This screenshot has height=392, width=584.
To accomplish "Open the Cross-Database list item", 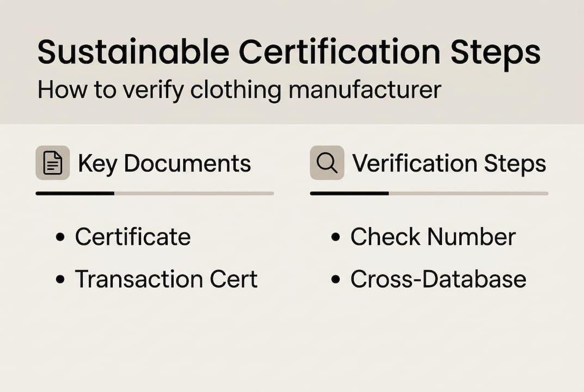I will 438,279.
